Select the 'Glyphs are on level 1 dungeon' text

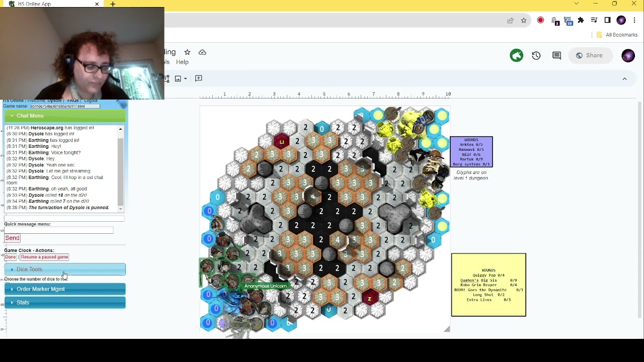pyautogui.click(x=471, y=175)
